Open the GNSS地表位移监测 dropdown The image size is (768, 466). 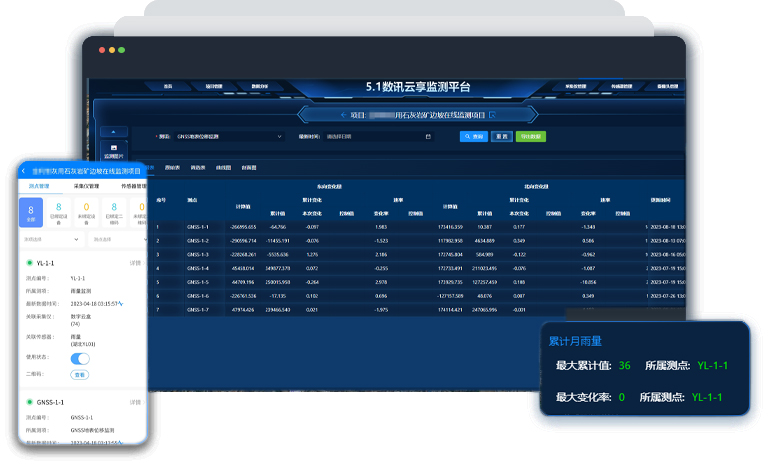coord(230,137)
